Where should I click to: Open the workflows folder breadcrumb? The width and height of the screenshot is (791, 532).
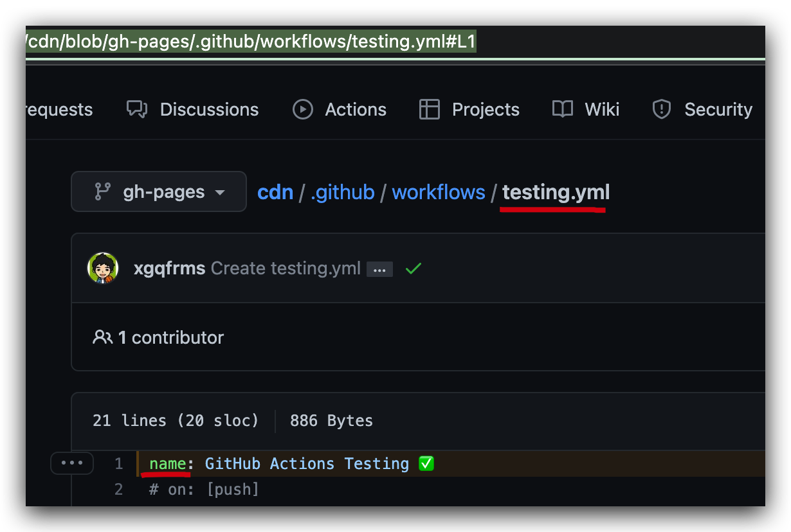439,192
